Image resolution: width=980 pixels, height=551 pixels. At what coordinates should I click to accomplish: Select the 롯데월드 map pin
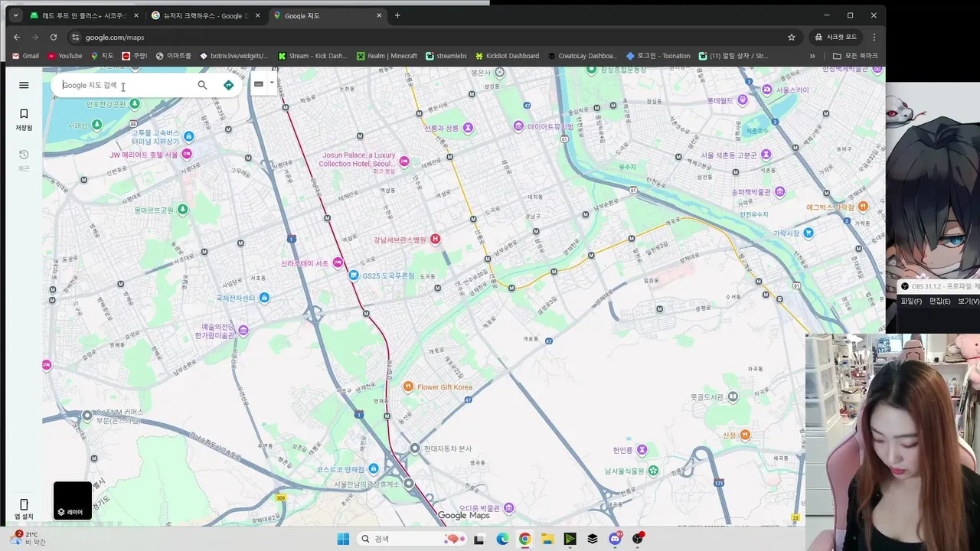[x=743, y=100]
